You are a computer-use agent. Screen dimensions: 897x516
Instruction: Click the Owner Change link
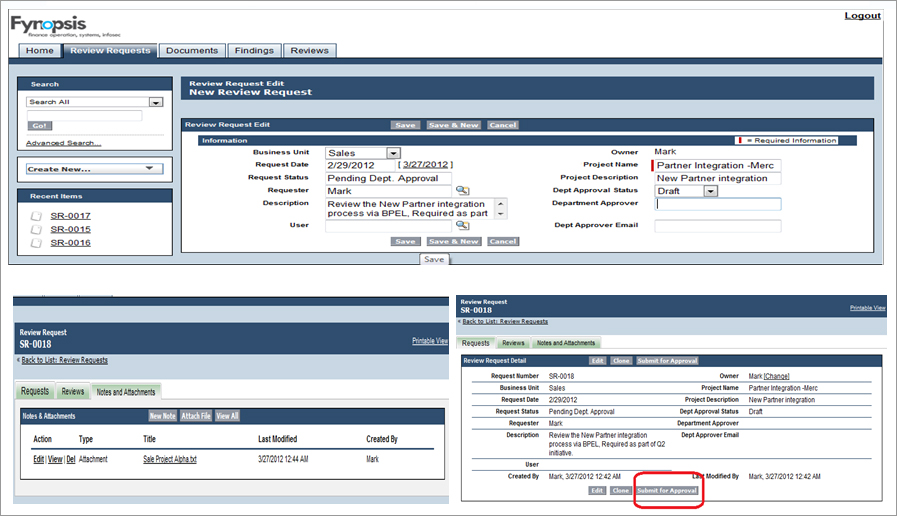click(x=777, y=376)
